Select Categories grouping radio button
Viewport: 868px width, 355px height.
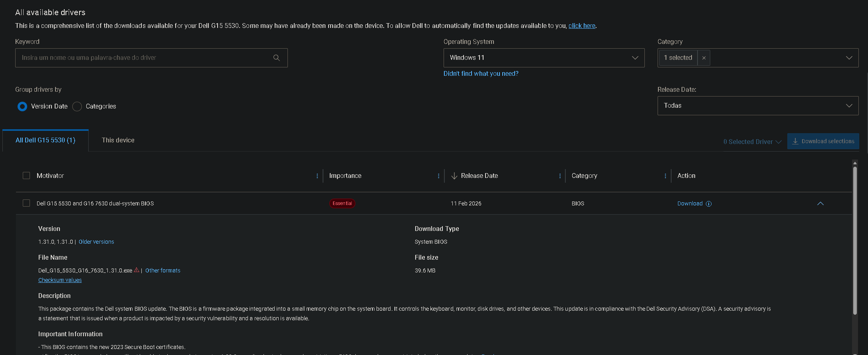(77, 106)
